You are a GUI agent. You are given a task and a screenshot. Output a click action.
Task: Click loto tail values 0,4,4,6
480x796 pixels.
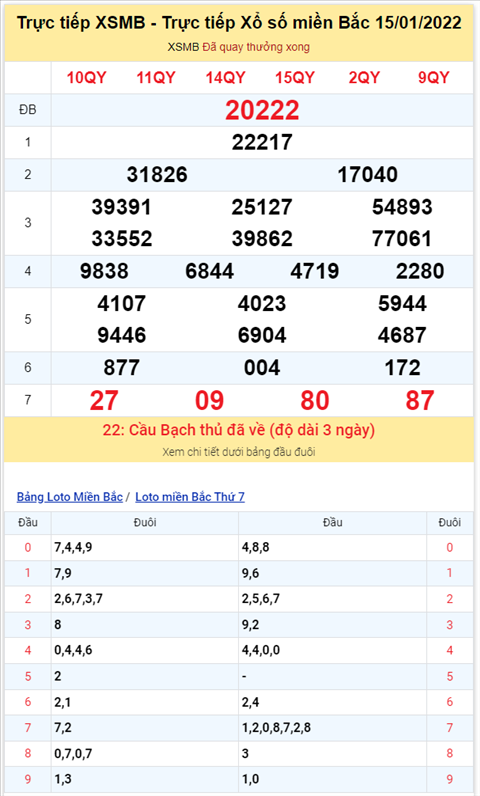point(73,650)
